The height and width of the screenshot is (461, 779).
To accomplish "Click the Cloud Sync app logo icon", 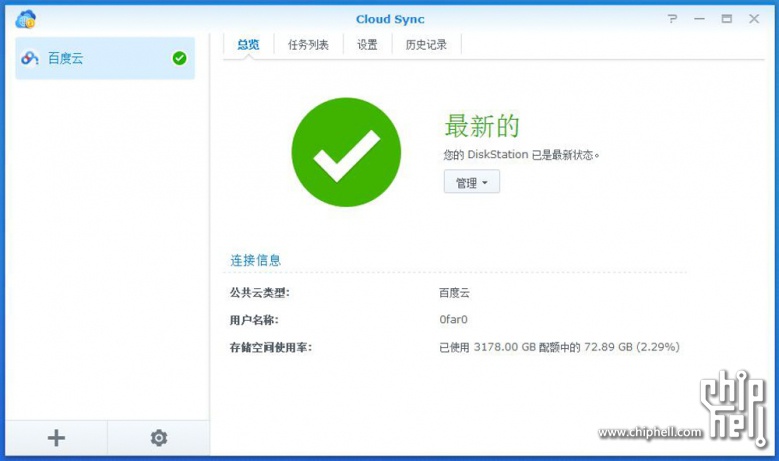I will [x=25, y=19].
